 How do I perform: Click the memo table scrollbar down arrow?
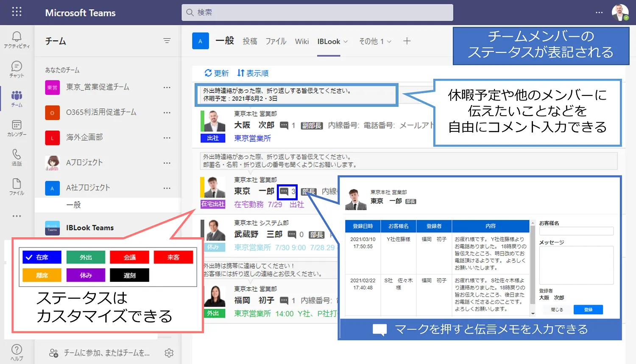click(533, 314)
